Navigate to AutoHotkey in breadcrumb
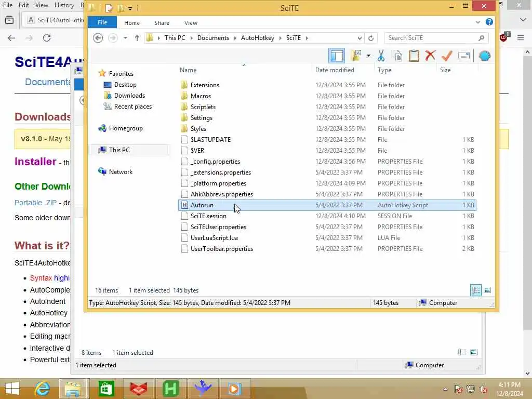Image resolution: width=532 pixels, height=399 pixels. pos(258,38)
